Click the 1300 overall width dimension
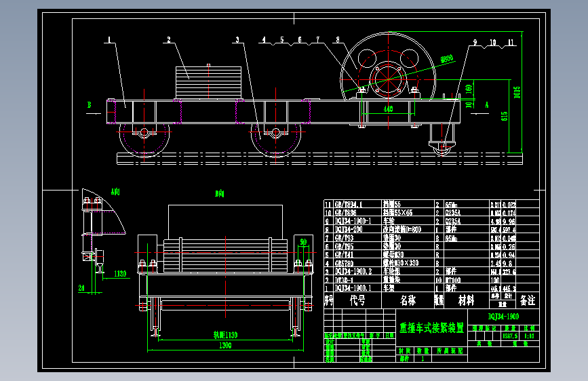Screen dimensions: 588x381 pyautogui.click(x=225, y=345)
